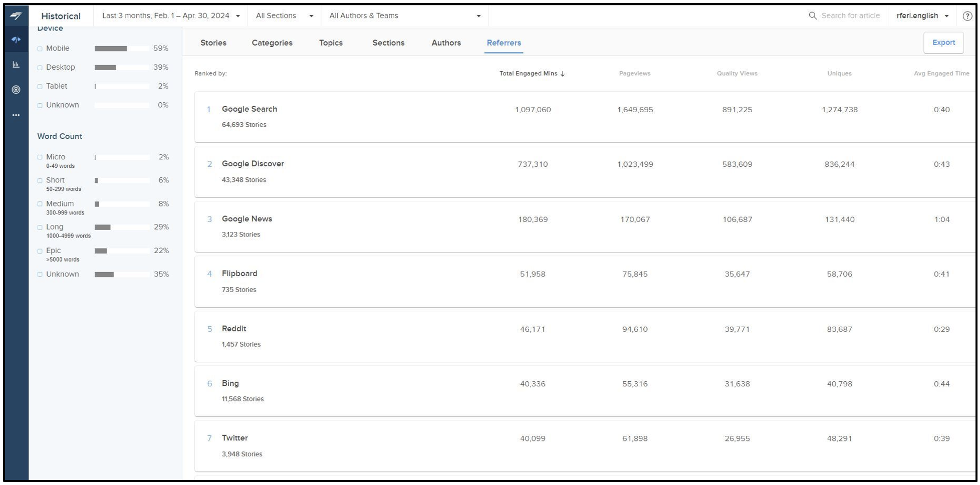
Task: Click the Export button
Action: click(x=943, y=43)
